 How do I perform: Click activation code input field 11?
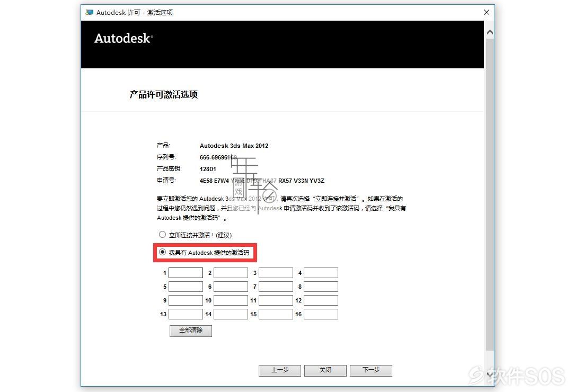click(x=276, y=300)
